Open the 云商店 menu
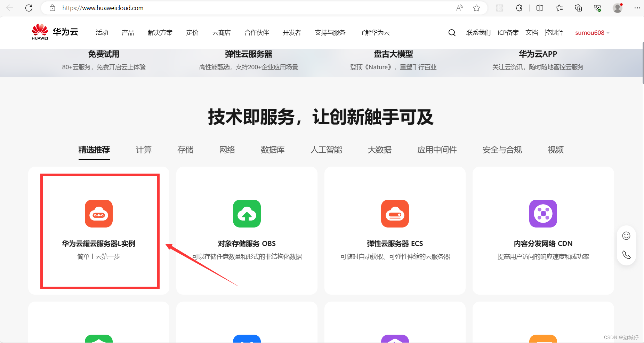The width and height of the screenshot is (644, 343). [x=222, y=33]
